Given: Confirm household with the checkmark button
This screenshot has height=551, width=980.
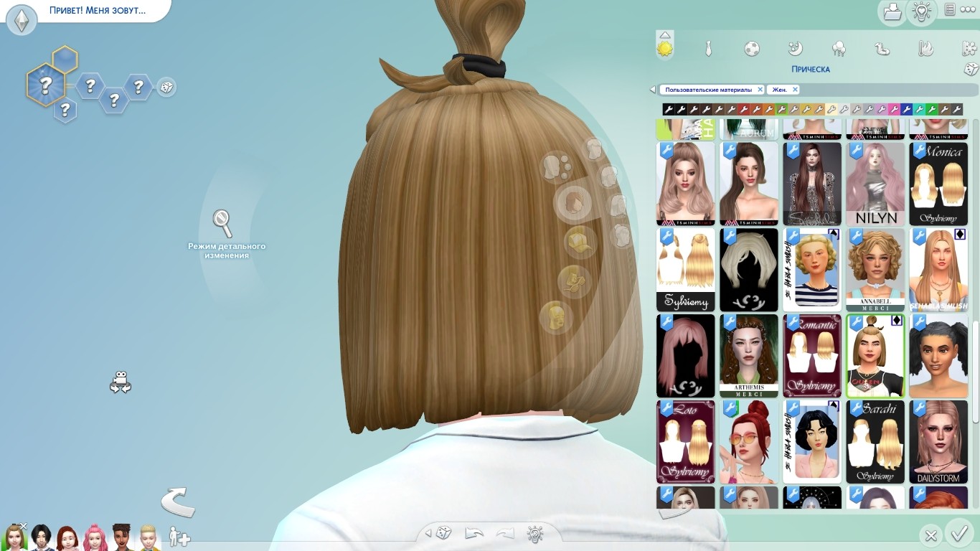Looking at the screenshot, I should 958,534.
